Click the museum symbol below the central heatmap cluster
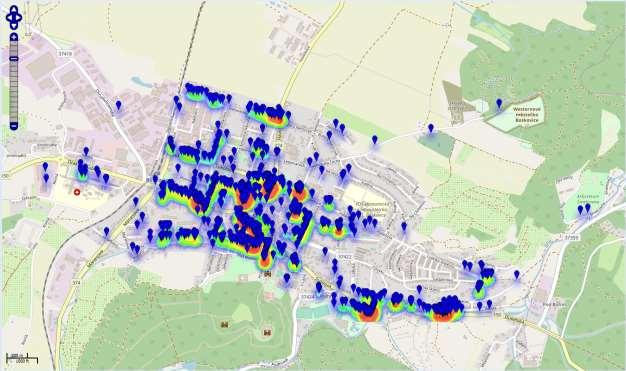626x371 pixels. click(x=268, y=274)
